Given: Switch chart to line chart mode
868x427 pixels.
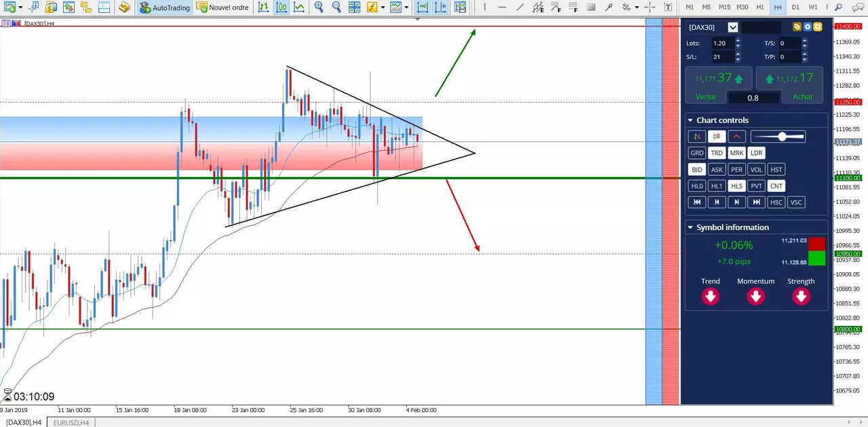Looking at the screenshot, I should pyautogui.click(x=298, y=7).
